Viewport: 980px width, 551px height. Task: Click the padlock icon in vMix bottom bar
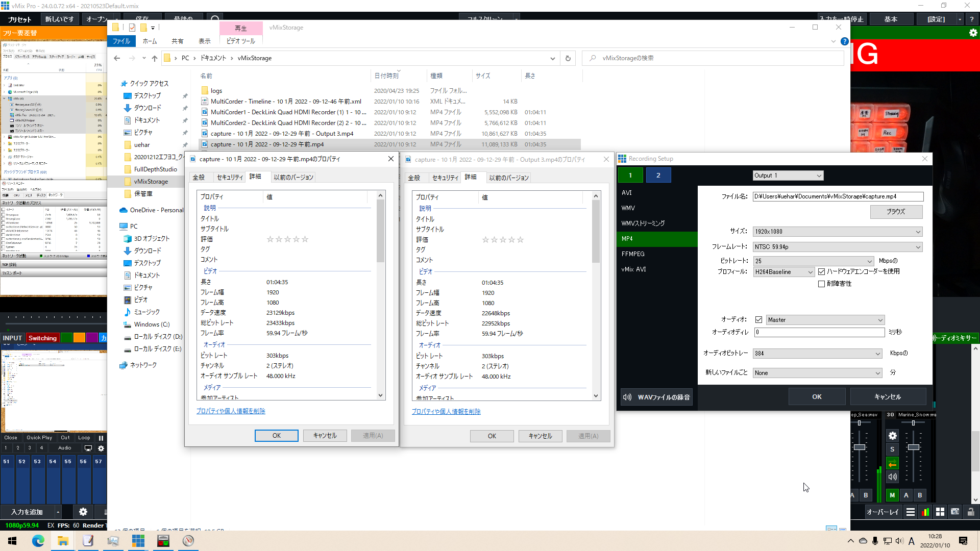970,512
